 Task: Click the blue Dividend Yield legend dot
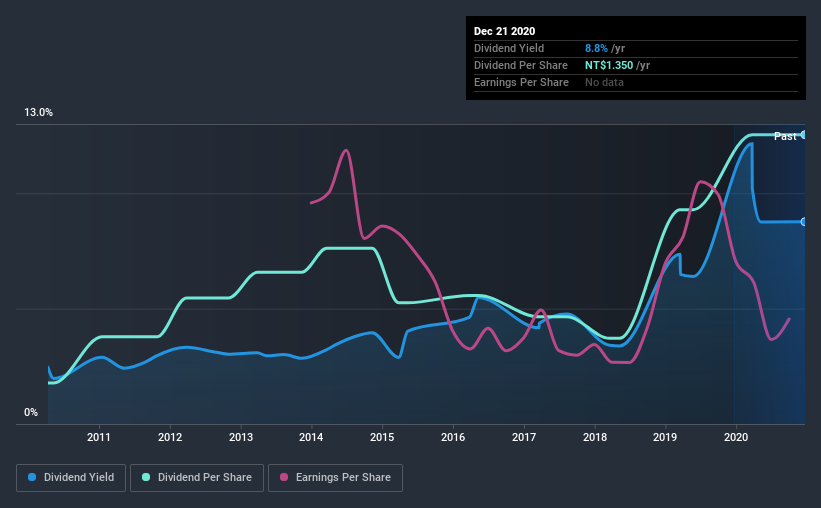tap(32, 477)
